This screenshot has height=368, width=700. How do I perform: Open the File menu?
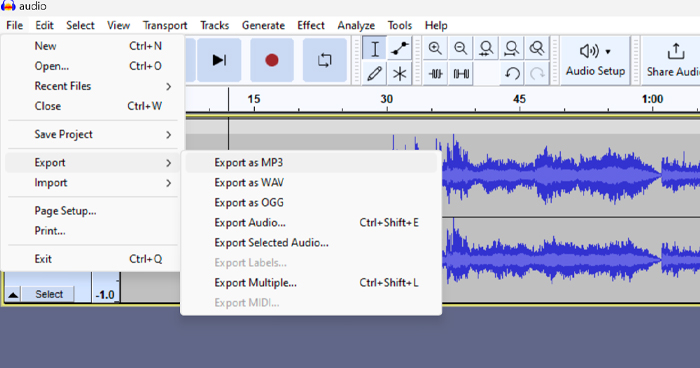15,25
